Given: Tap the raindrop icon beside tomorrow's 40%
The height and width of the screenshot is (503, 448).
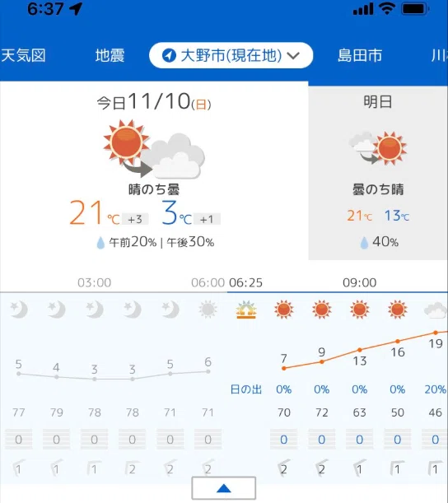Looking at the screenshot, I should (364, 243).
